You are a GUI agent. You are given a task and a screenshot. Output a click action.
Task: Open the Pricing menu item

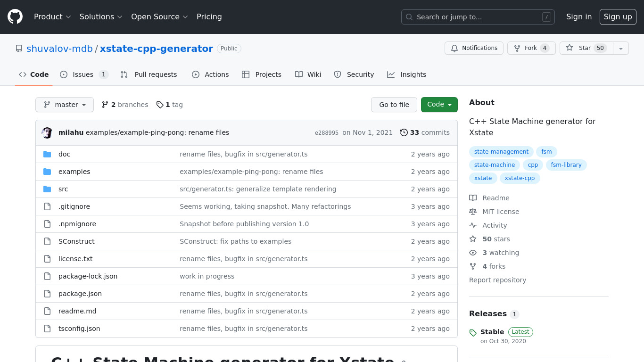click(209, 17)
